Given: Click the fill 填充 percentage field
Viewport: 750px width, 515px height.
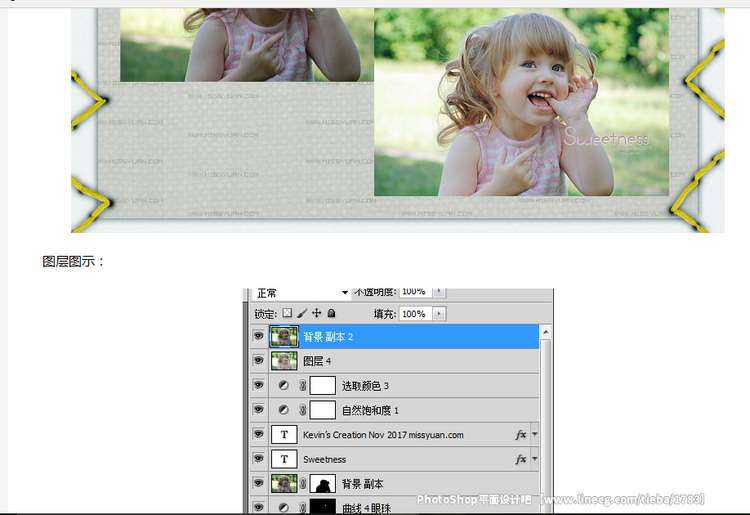Looking at the screenshot, I should coord(414,314).
